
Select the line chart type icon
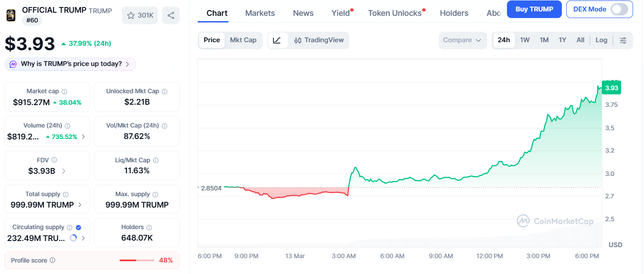[x=277, y=40]
